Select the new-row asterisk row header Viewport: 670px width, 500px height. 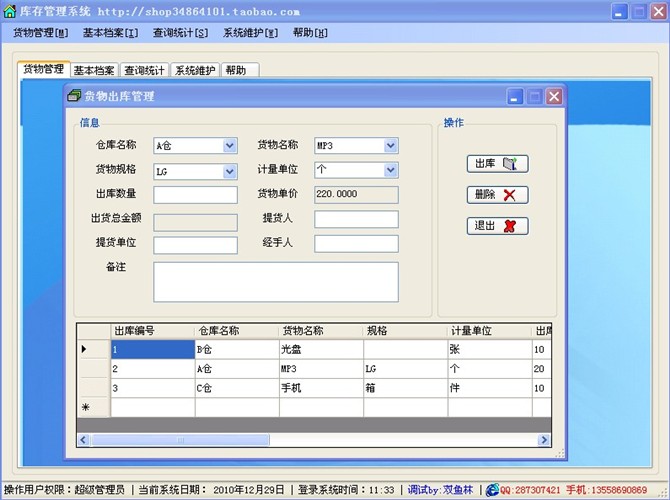[x=94, y=407]
